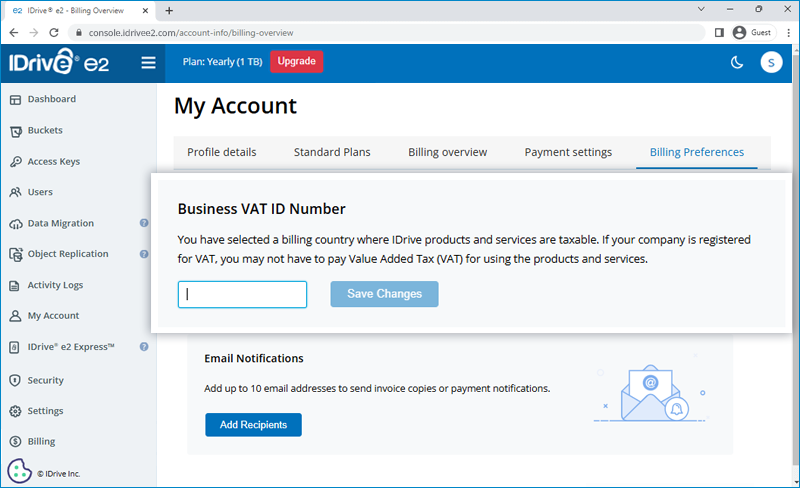Click the Email Notifications heading
800x488 pixels.
click(x=254, y=358)
